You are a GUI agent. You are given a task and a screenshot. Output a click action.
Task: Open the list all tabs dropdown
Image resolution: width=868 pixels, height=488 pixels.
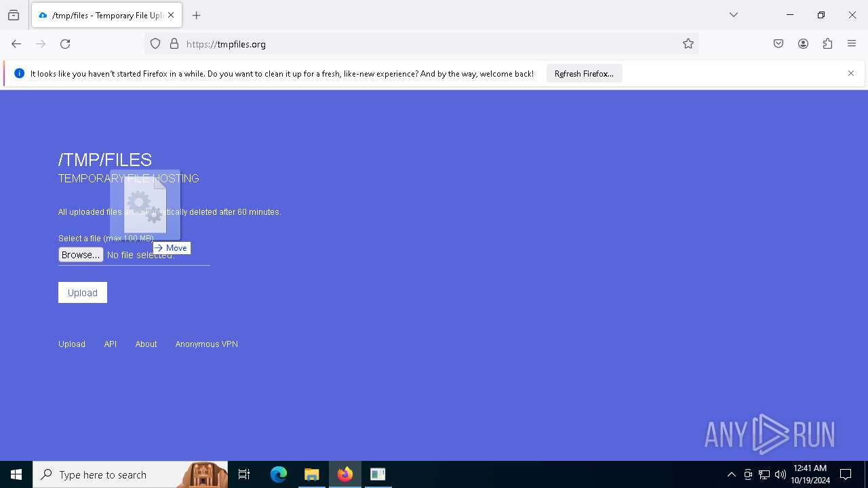coord(734,15)
